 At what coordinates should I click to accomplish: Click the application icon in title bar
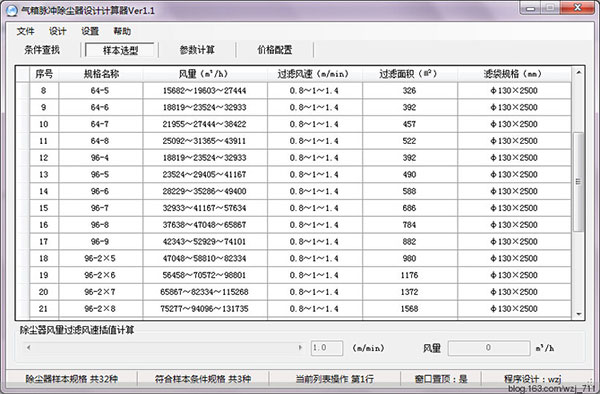click(x=11, y=10)
